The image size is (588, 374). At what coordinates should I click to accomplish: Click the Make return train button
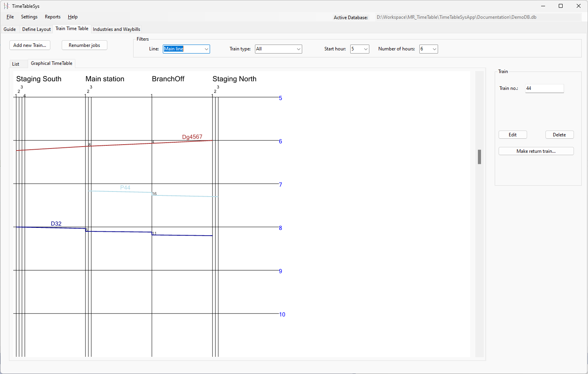(536, 151)
